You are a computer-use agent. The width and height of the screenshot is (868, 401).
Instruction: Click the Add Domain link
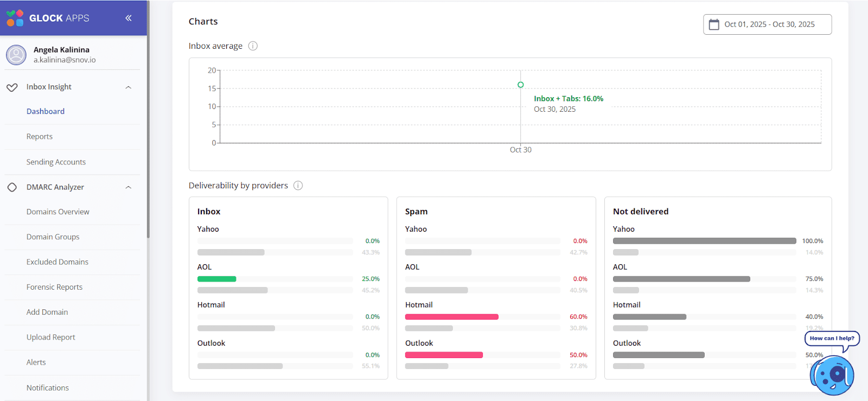click(47, 312)
